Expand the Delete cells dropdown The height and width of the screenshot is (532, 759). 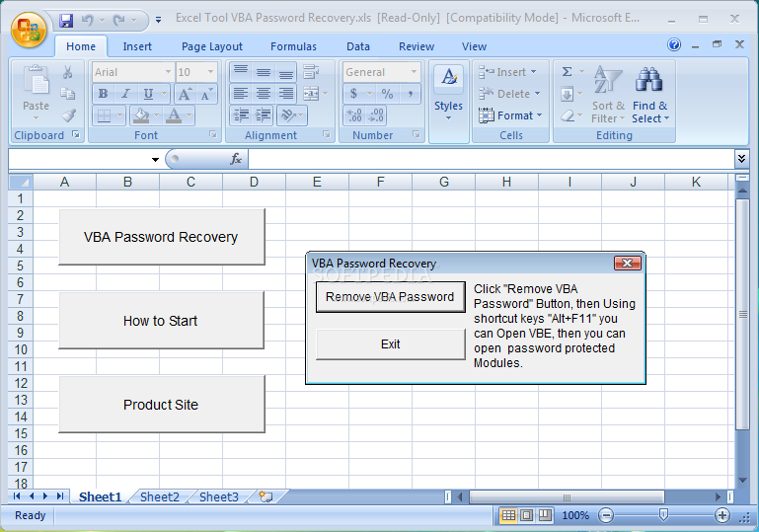[x=537, y=94]
